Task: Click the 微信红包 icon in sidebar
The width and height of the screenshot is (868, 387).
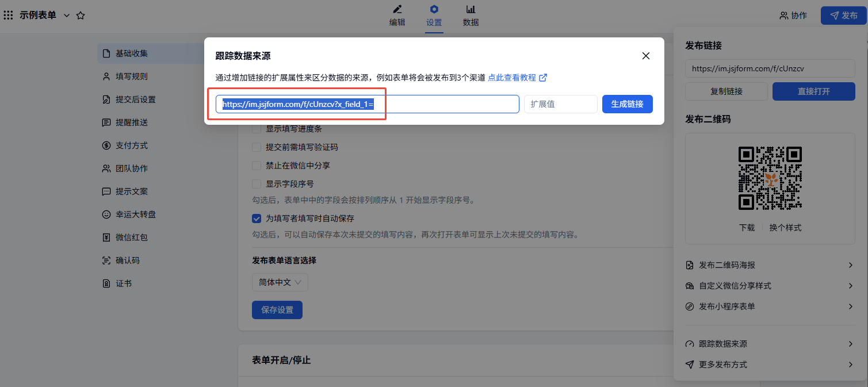Action: click(x=106, y=237)
